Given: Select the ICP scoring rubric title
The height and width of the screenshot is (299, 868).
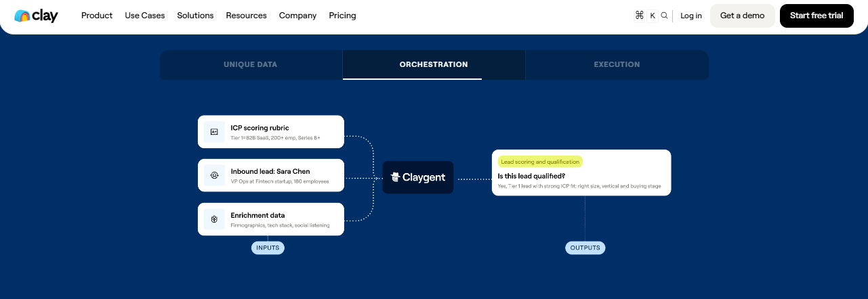Looking at the screenshot, I should pyautogui.click(x=260, y=128).
